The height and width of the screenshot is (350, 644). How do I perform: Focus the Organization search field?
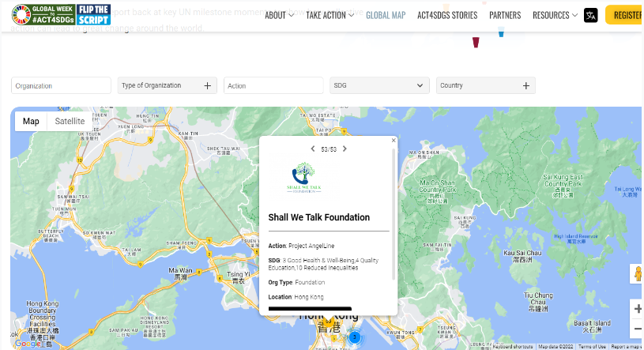(61, 85)
